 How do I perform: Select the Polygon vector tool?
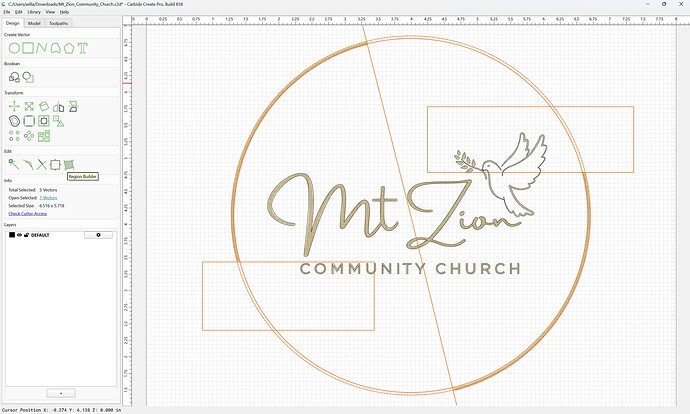[x=69, y=48]
